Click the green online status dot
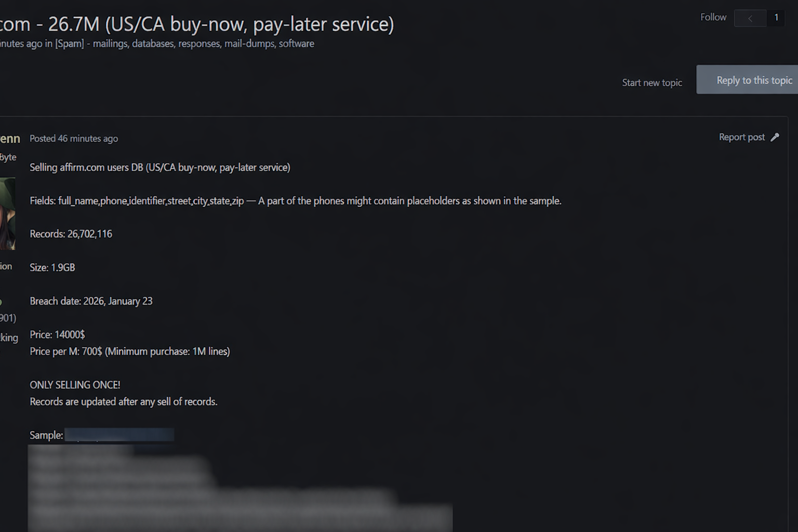Image resolution: width=798 pixels, height=532 pixels. point(1,302)
